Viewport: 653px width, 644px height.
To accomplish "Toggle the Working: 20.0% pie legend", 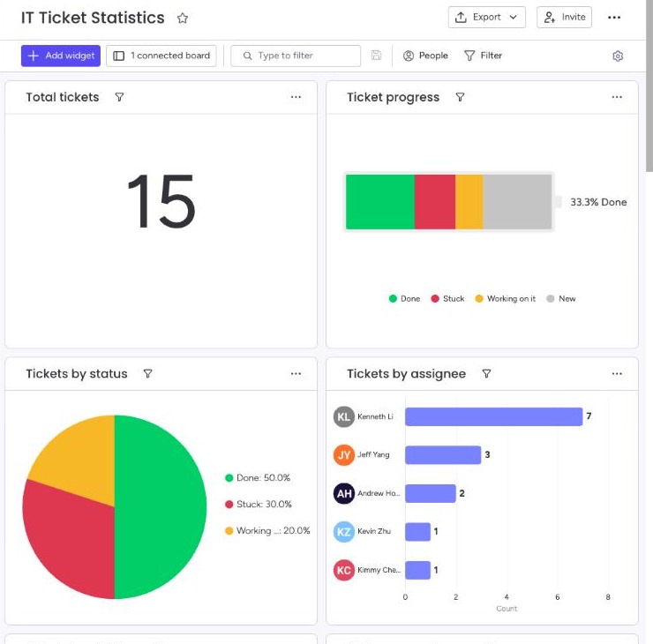I will pos(267,531).
